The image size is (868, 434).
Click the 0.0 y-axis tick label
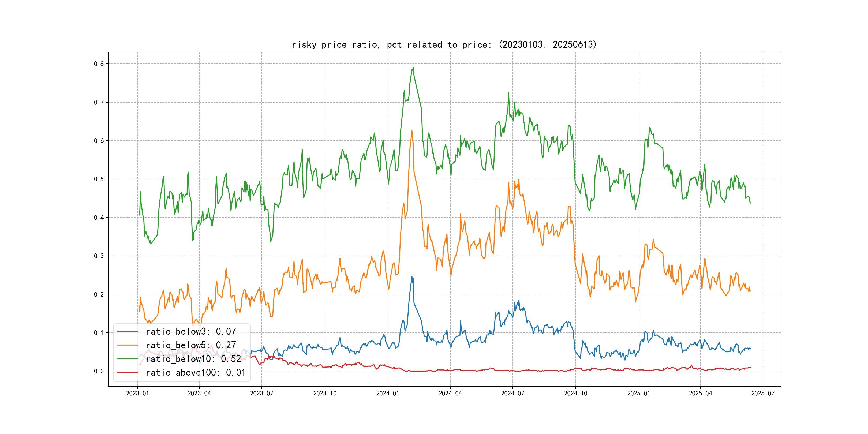tap(99, 371)
